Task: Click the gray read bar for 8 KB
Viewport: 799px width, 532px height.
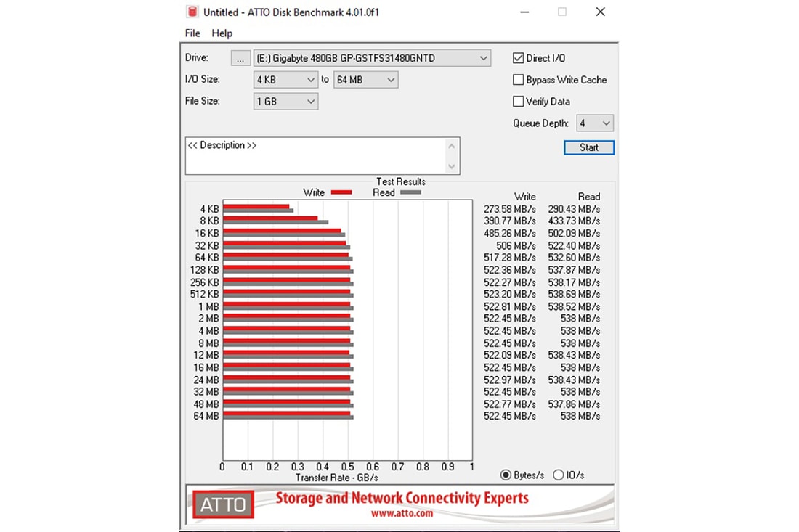Action: pyautogui.click(x=276, y=223)
